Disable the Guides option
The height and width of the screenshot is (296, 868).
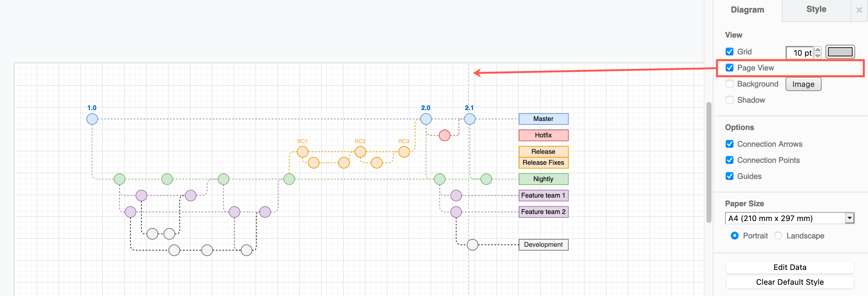[730, 176]
